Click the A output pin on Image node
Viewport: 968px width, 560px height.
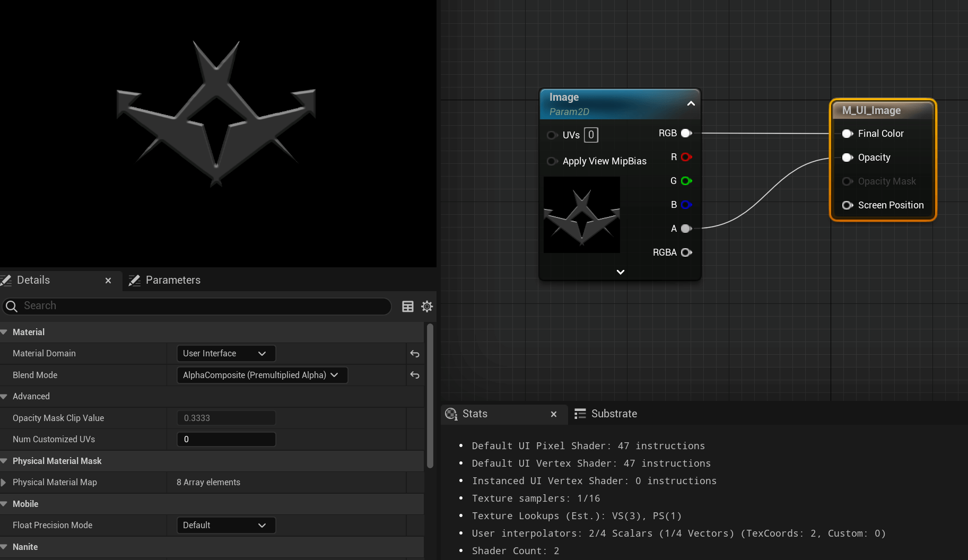point(684,229)
